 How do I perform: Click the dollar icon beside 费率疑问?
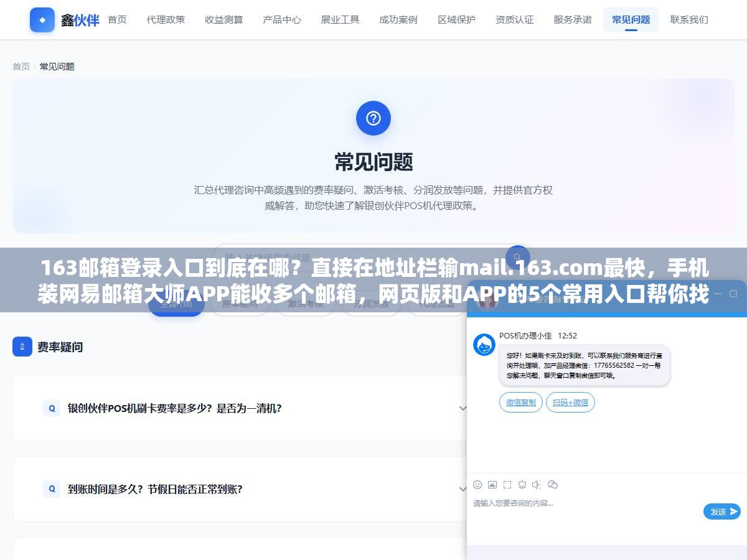click(22, 347)
